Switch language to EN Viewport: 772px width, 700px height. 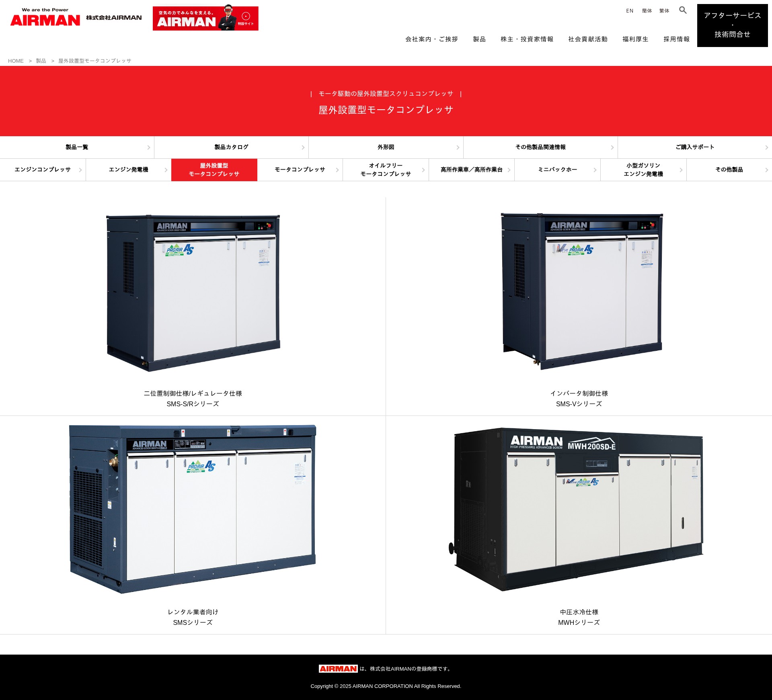point(630,11)
